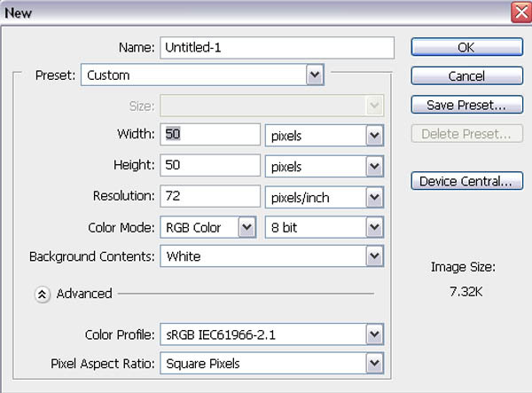Open Background Contents dropdown
Image resolution: width=532 pixels, height=393 pixels.
(374, 256)
